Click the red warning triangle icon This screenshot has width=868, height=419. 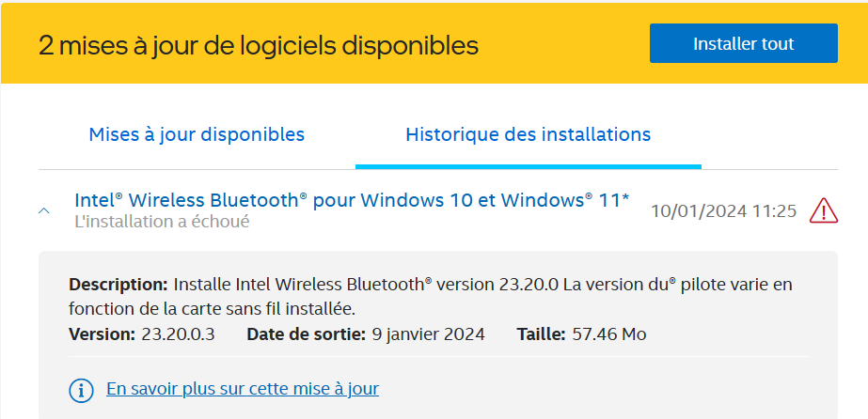pos(824,210)
